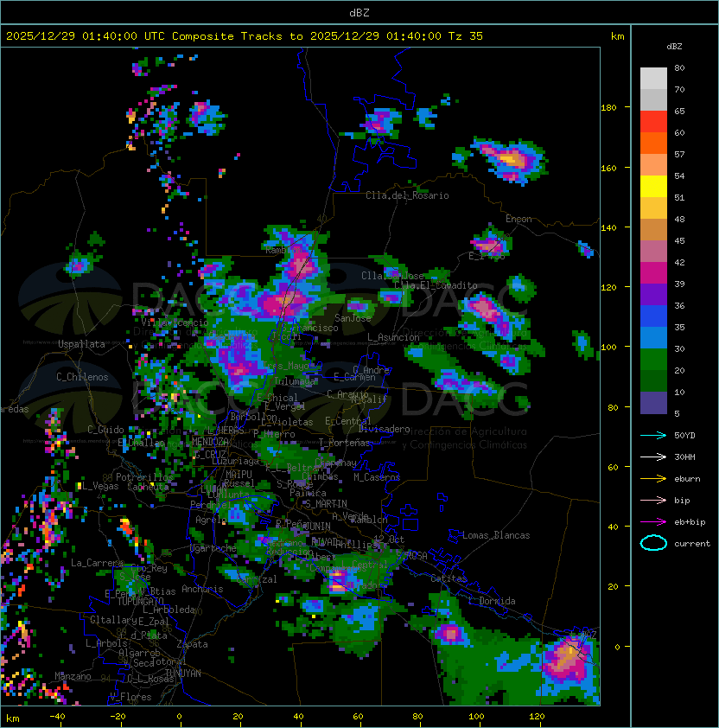
Task: Click the -20 tick on x-axis
Action: 118,717
